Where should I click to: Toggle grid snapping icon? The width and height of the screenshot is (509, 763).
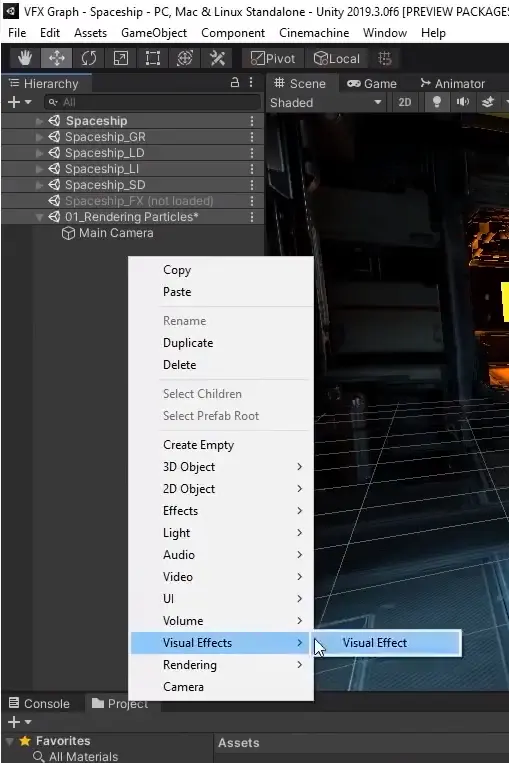[385, 58]
